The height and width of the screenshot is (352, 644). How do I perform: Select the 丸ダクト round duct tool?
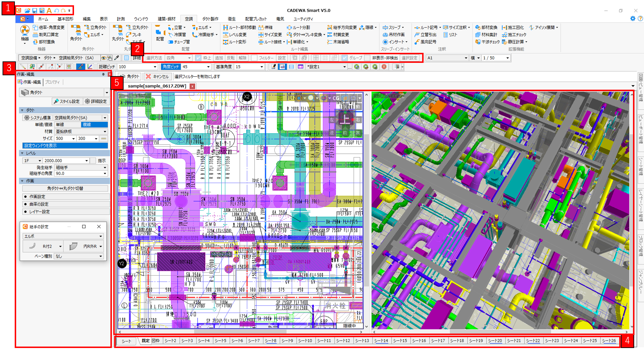118,33
